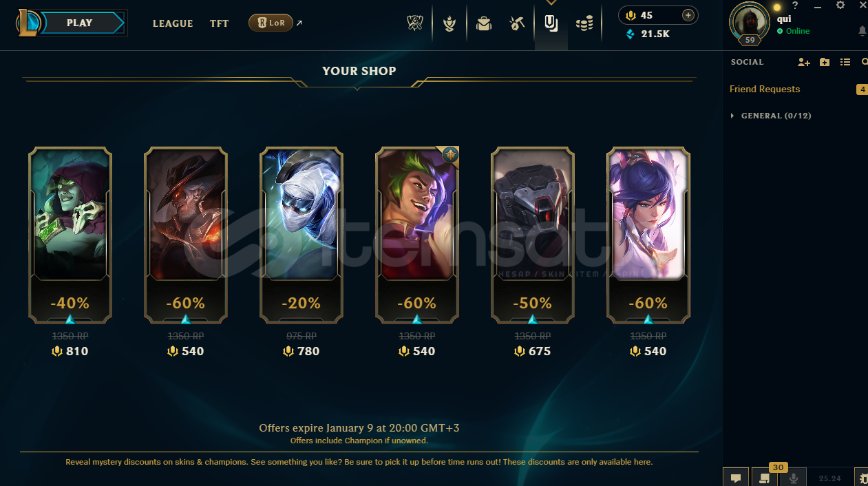
Task: Click the add friend icon
Action: click(804, 62)
